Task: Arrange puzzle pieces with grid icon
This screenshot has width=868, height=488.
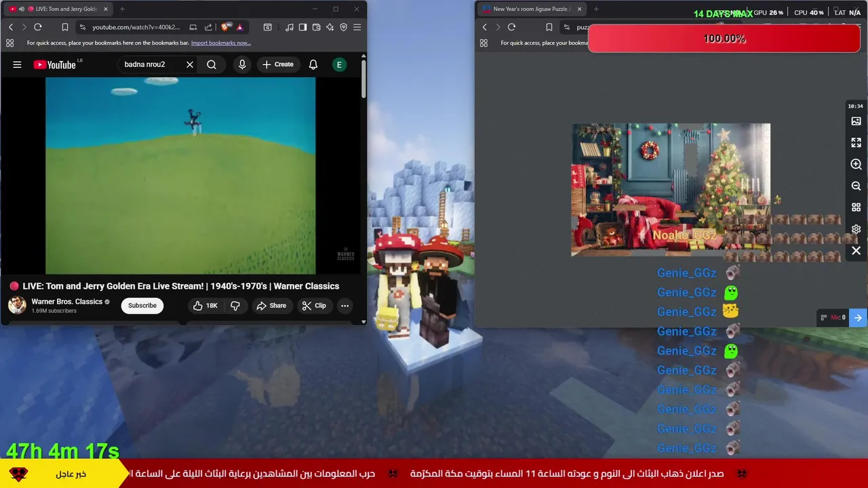Action: pyautogui.click(x=856, y=208)
